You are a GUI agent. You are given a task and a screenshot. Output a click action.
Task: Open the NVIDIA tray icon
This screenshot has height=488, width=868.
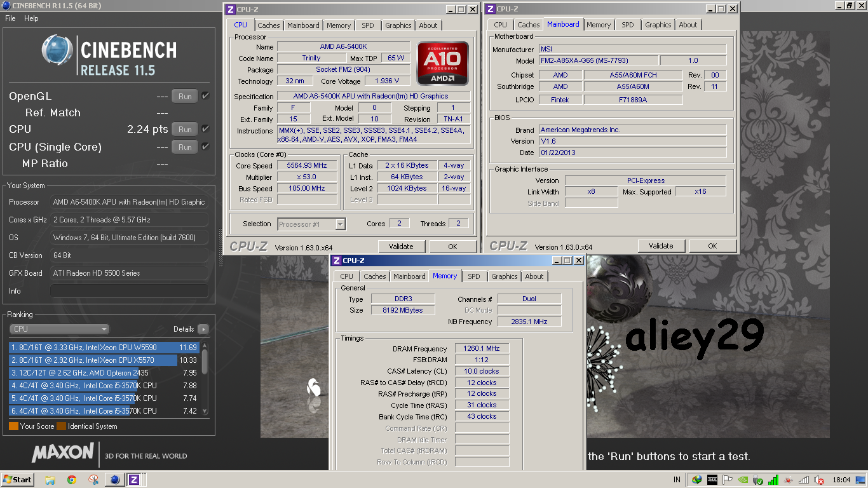[x=743, y=480]
